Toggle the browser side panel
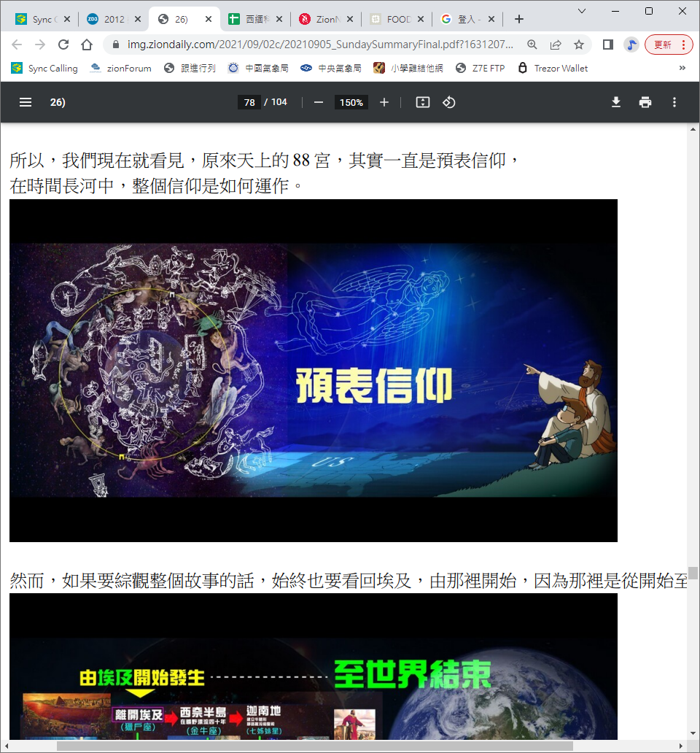The height and width of the screenshot is (753, 700). coord(608,45)
